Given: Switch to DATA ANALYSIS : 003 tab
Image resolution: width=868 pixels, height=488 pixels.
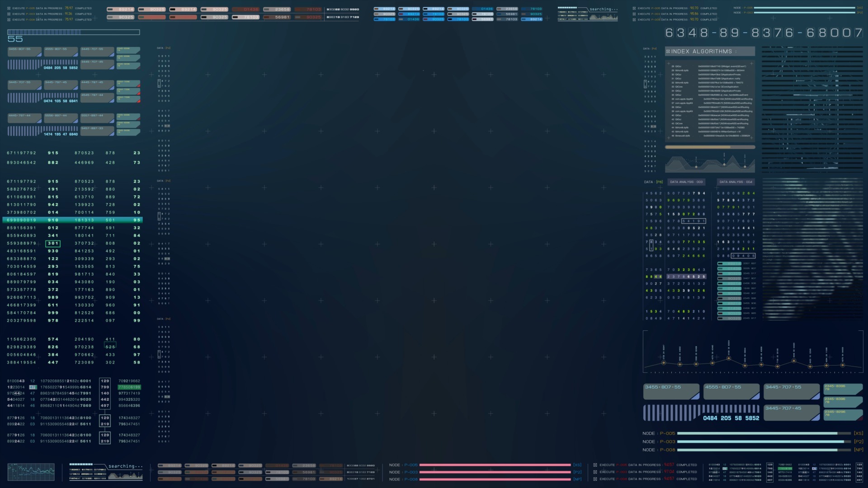Looking at the screenshot, I should pos(686,182).
